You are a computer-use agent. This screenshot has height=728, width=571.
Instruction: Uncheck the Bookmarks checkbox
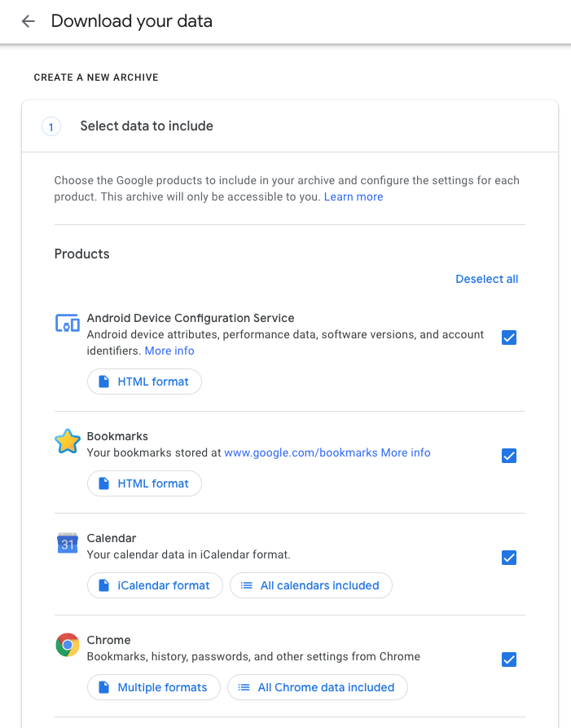tap(509, 456)
